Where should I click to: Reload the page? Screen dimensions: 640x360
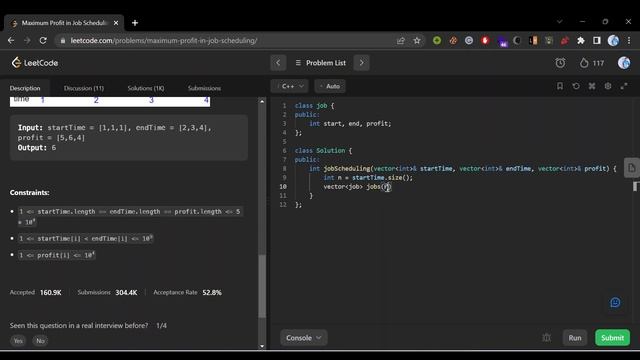point(43,40)
